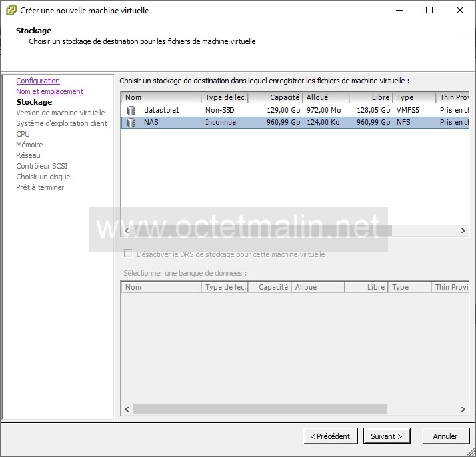
Task: Click the 124,00 Ko allocated cell
Action: 323,122
